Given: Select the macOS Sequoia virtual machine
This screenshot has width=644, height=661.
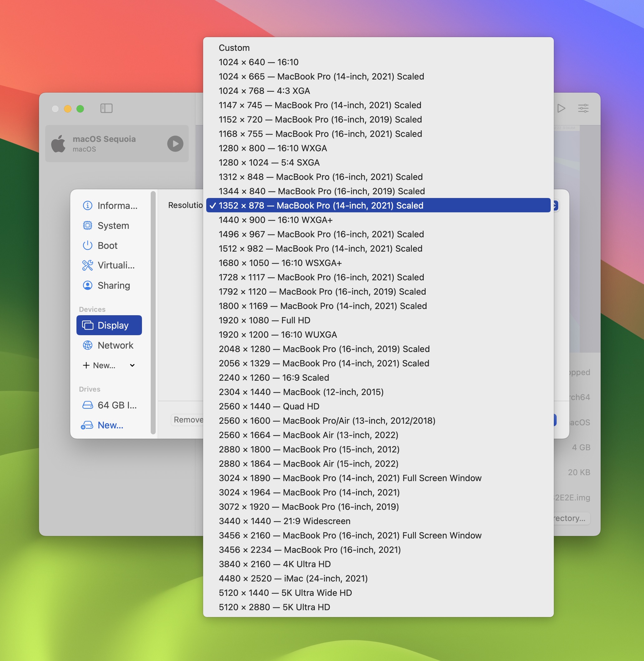Looking at the screenshot, I should (117, 144).
